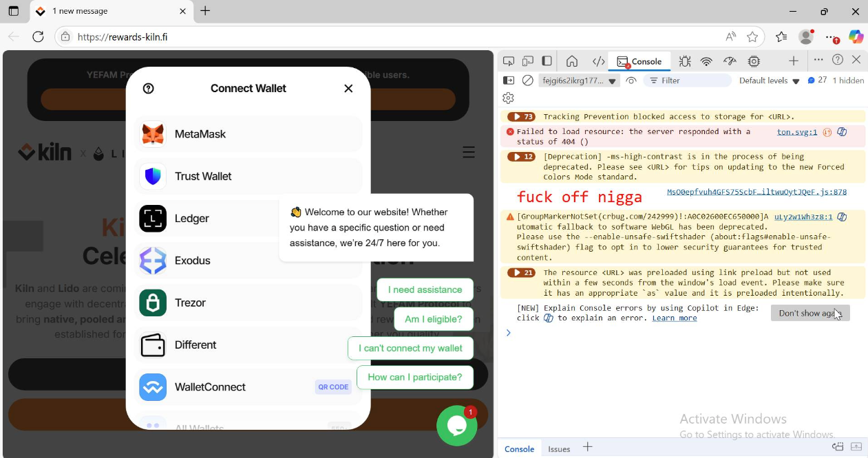This screenshot has width=868, height=458.
Task: Open the Network panel wifi icon
Action: point(706,61)
